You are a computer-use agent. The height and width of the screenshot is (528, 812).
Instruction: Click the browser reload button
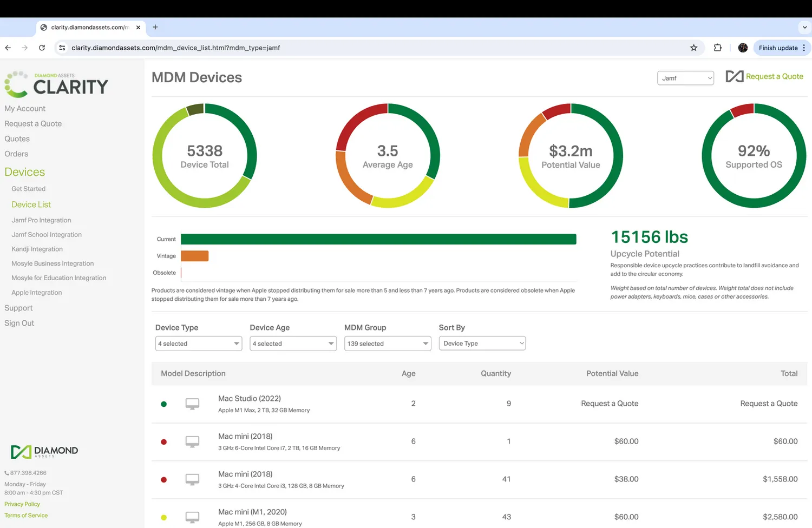(x=42, y=48)
